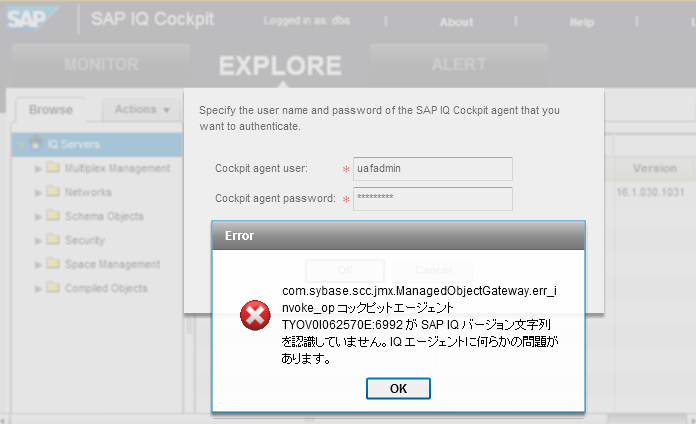Image resolution: width=696 pixels, height=424 pixels.
Task: Expand the Multiplex Management folder
Action: (x=38, y=169)
